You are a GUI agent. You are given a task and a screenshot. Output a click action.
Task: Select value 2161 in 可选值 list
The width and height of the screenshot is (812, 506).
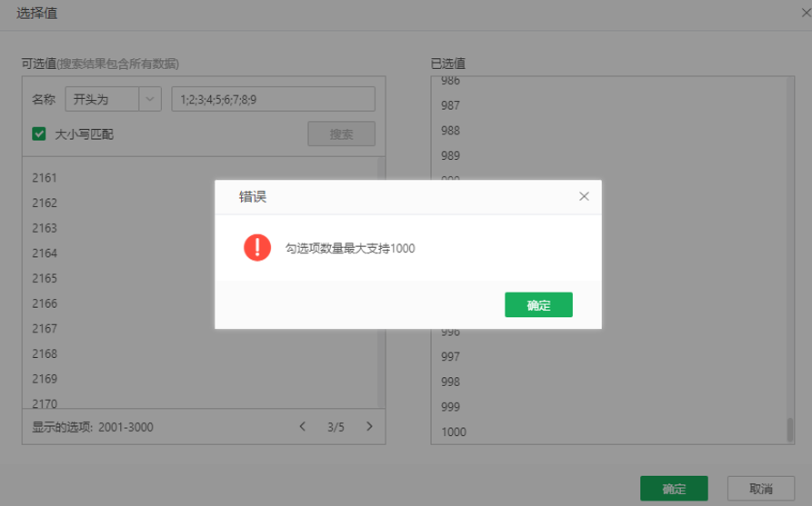click(45, 178)
